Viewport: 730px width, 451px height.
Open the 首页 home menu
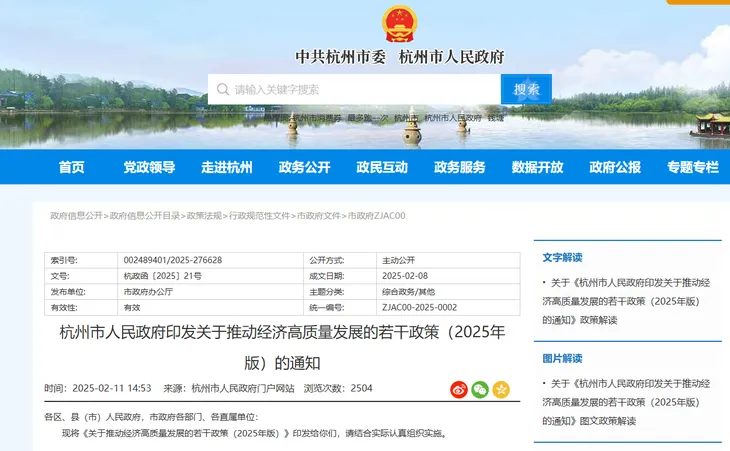pos(71,167)
